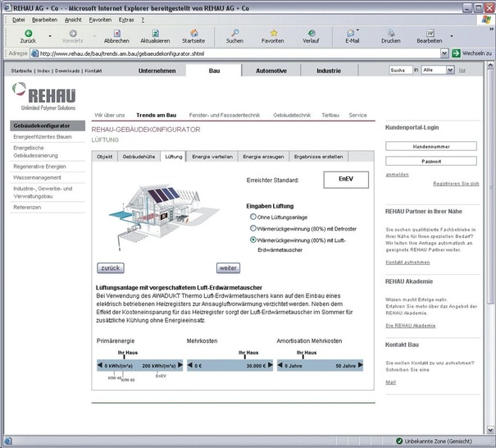Print page with Drucken icon
The image size is (496, 448).
tap(391, 34)
